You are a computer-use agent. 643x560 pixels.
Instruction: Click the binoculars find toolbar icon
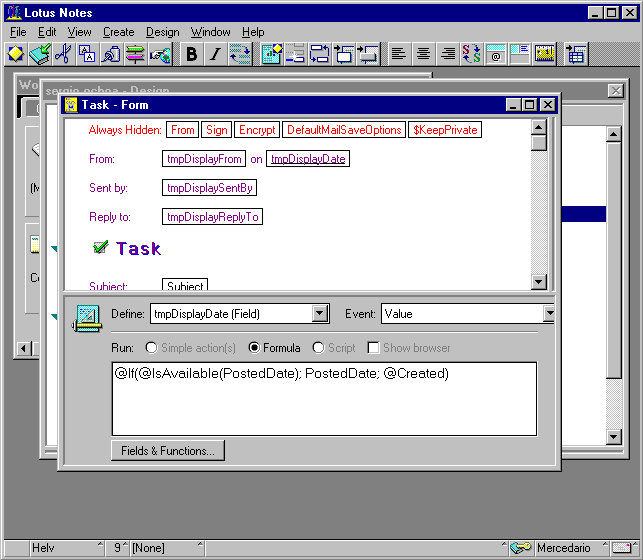[111, 54]
